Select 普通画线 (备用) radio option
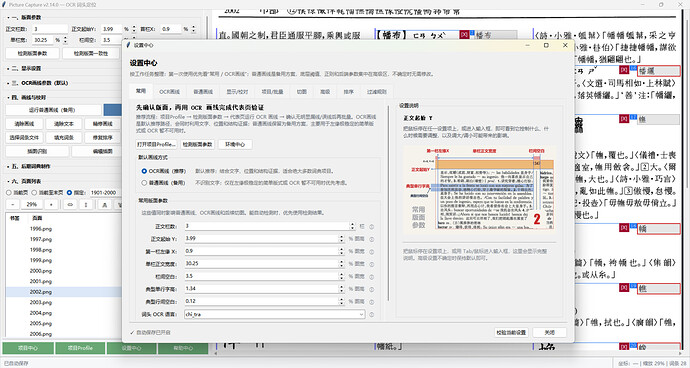690x368 pixels. [144, 182]
